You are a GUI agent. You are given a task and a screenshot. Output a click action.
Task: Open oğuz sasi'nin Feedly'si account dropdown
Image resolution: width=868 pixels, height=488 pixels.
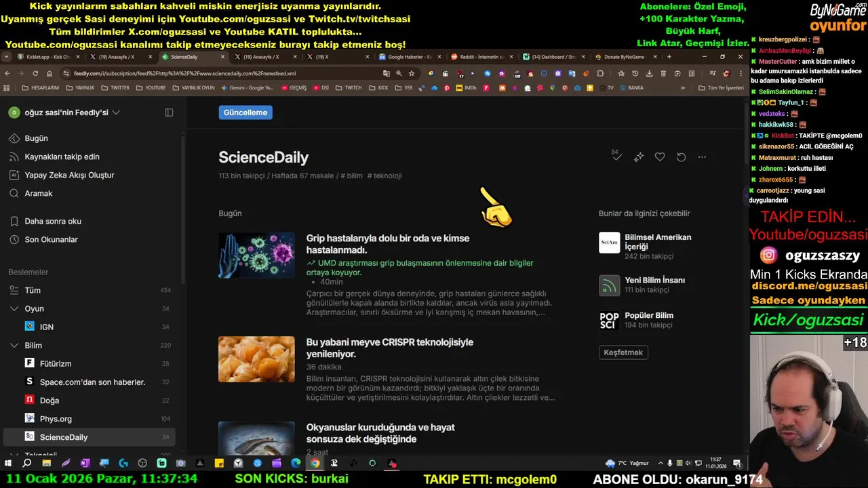[64, 113]
